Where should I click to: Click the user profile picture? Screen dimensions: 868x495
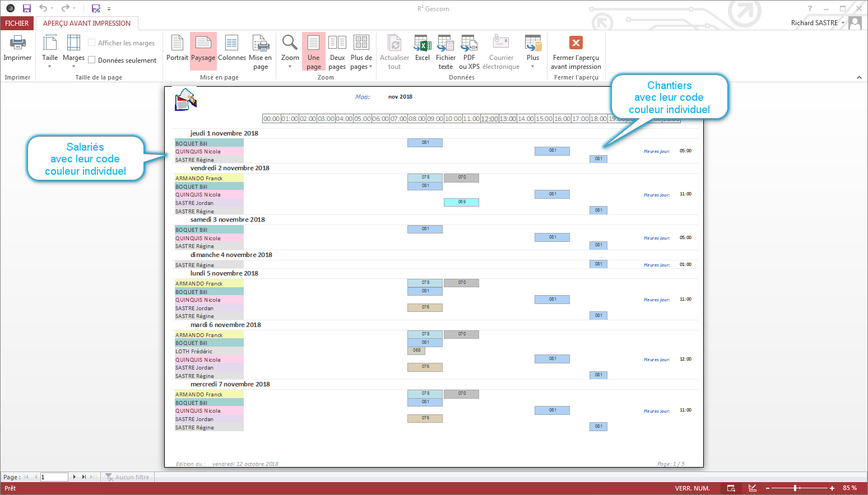coord(855,23)
